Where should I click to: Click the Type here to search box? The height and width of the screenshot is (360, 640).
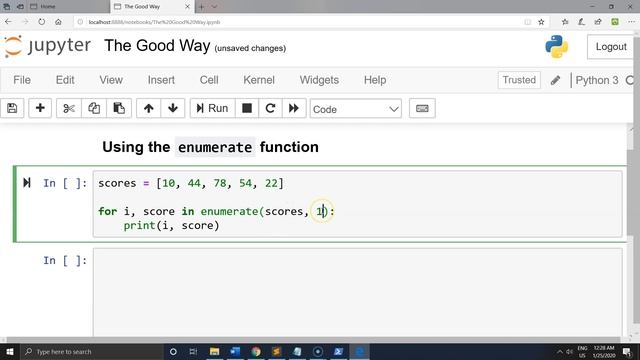click(x=92, y=351)
